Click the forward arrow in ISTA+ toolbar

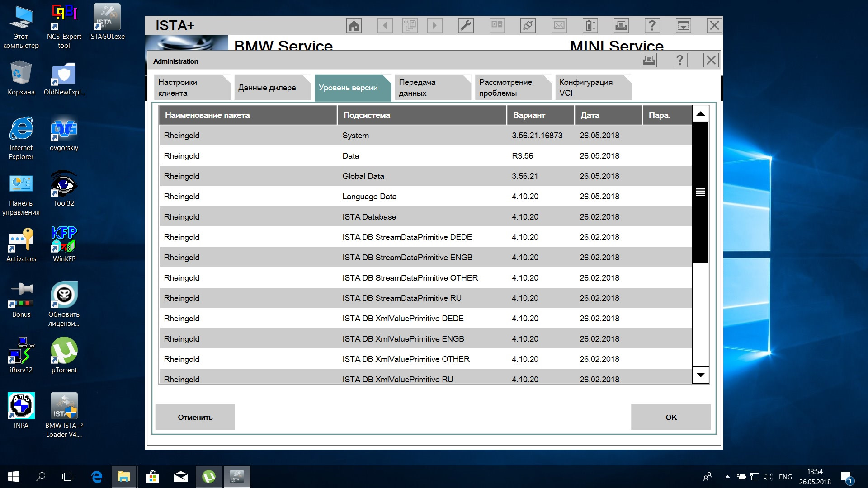(x=434, y=25)
